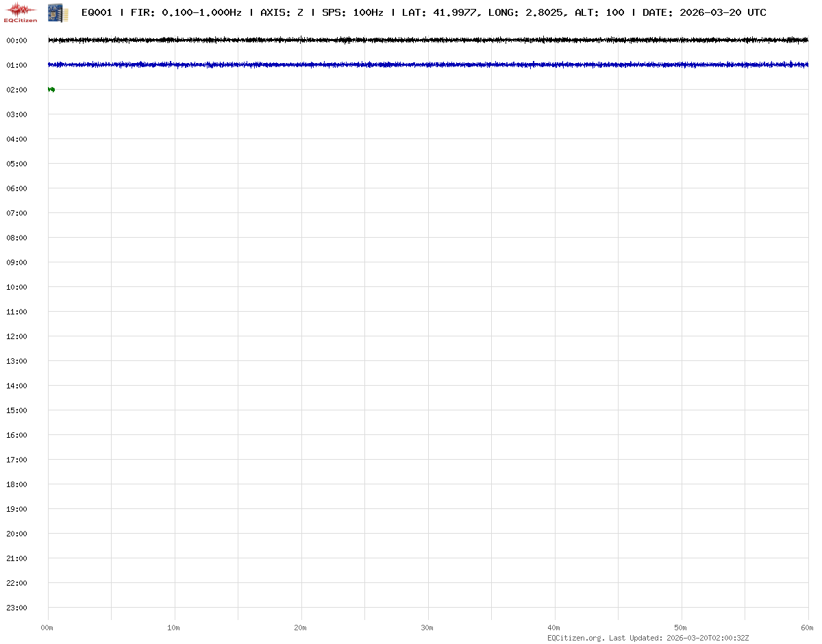The image size is (822, 644).
Task: Click the blue sensor board icon
Action: coord(58,12)
